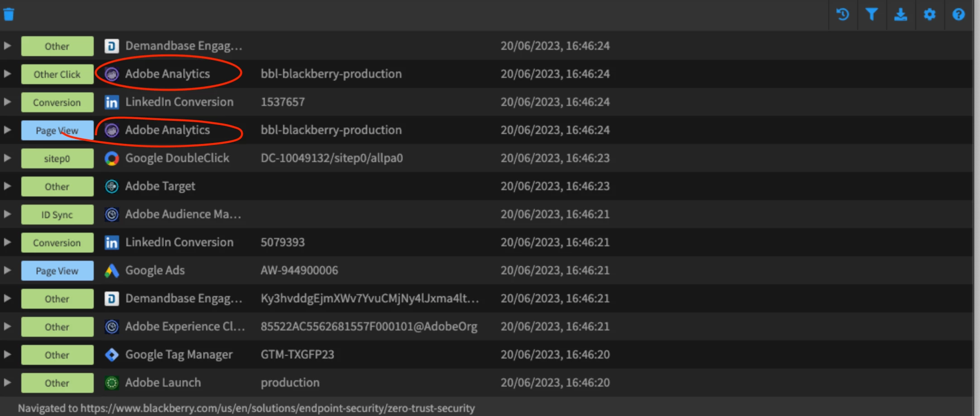
Task: Click the Google Tag Manager name
Action: 179,354
